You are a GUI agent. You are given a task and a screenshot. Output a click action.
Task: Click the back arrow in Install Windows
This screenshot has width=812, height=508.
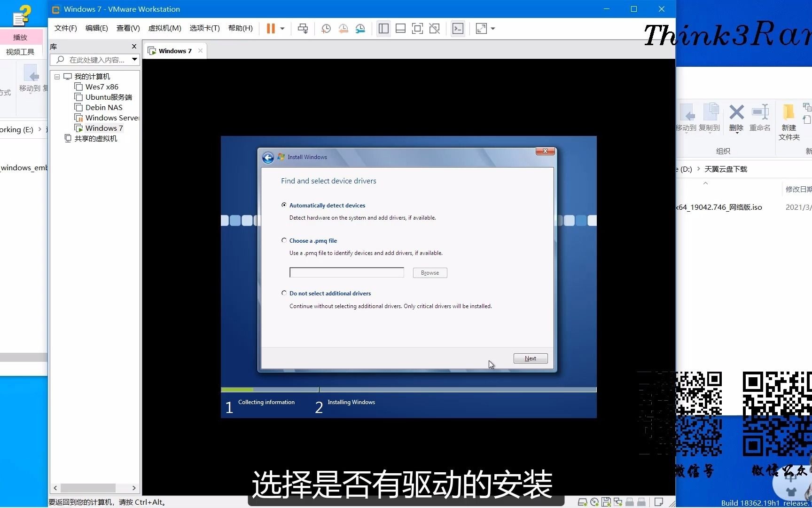point(268,158)
